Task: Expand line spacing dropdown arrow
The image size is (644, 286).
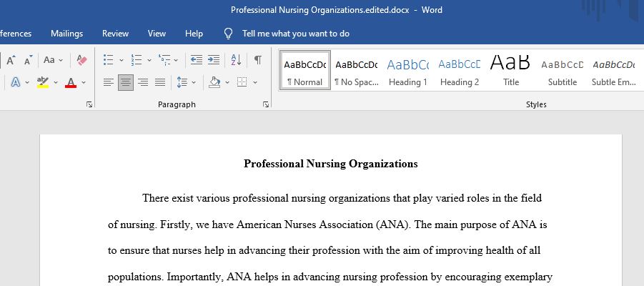Action: [x=194, y=83]
